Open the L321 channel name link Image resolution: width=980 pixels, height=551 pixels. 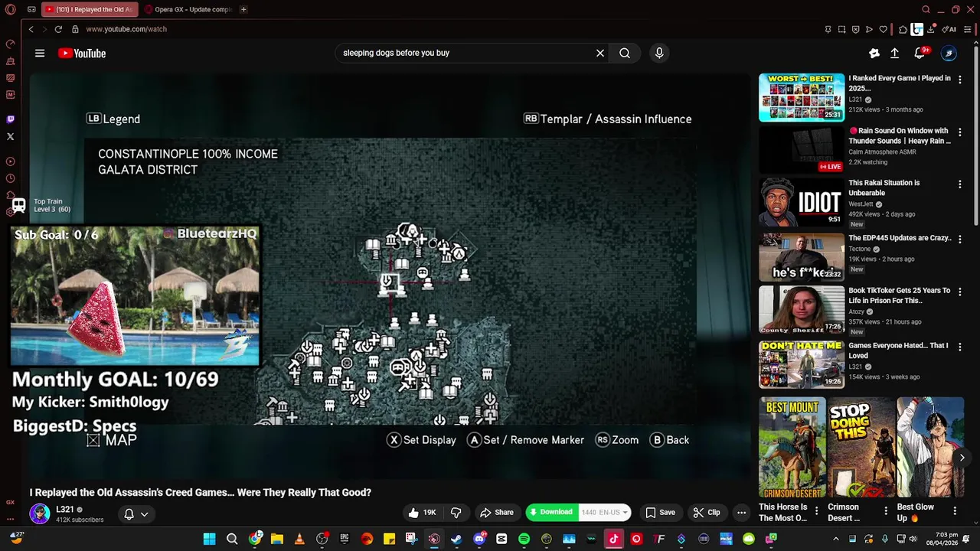pos(65,510)
